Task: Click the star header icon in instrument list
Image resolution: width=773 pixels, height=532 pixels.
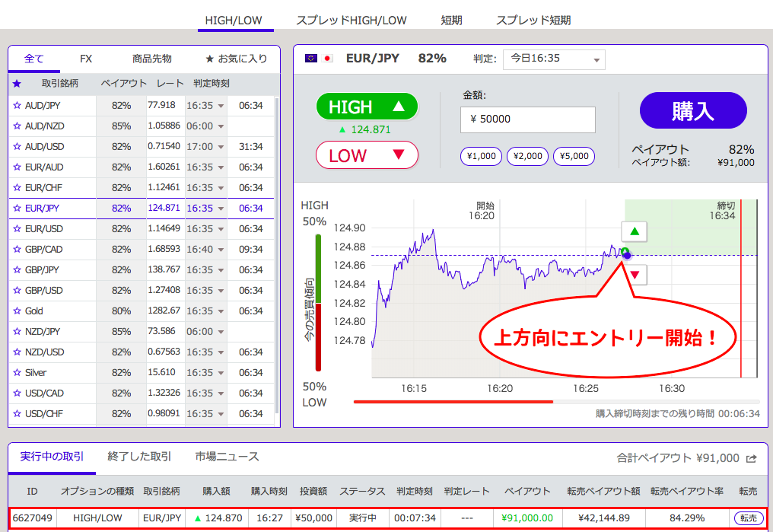Action: click(17, 83)
